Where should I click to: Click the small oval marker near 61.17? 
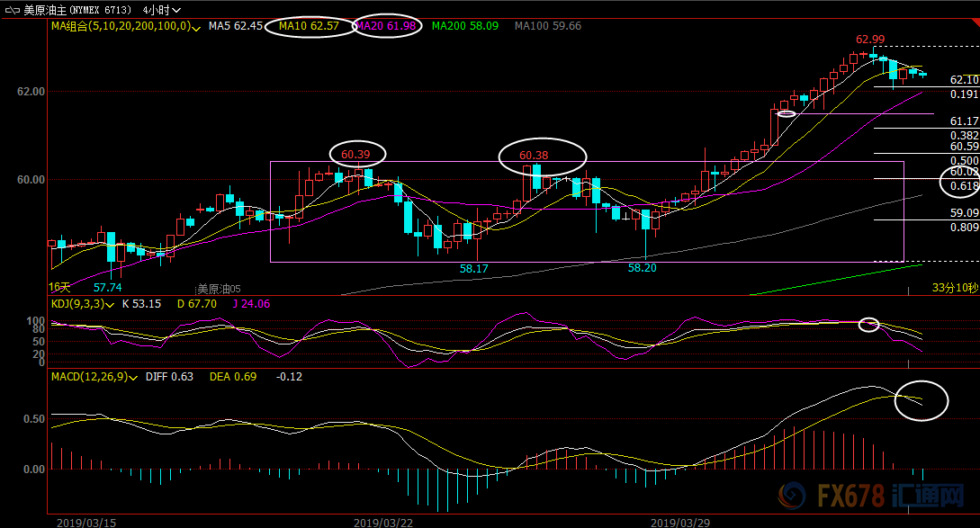(787, 114)
